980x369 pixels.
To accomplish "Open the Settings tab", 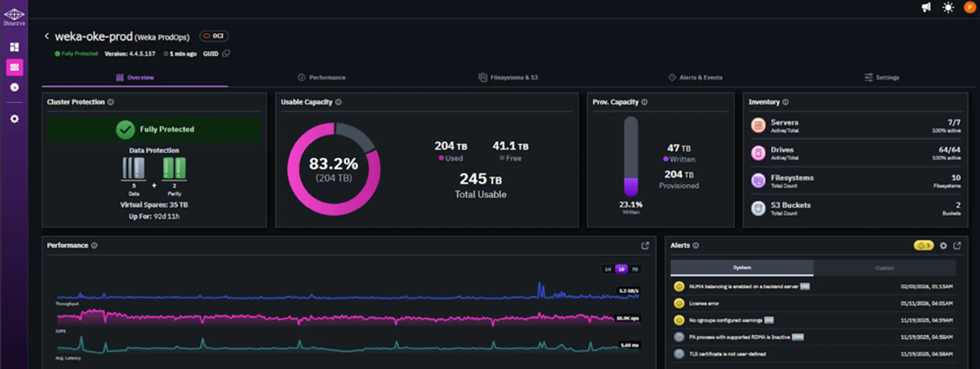I will click(882, 78).
